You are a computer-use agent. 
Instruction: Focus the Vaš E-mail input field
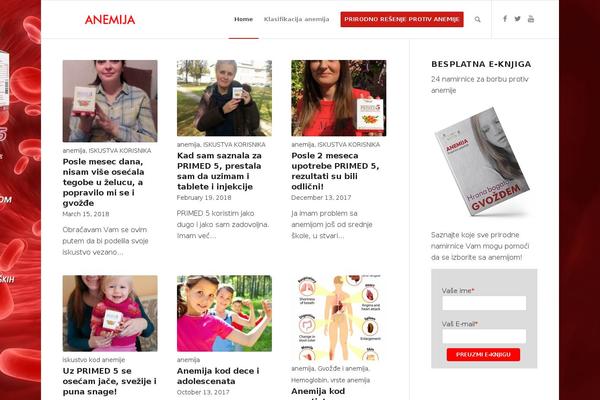click(484, 336)
